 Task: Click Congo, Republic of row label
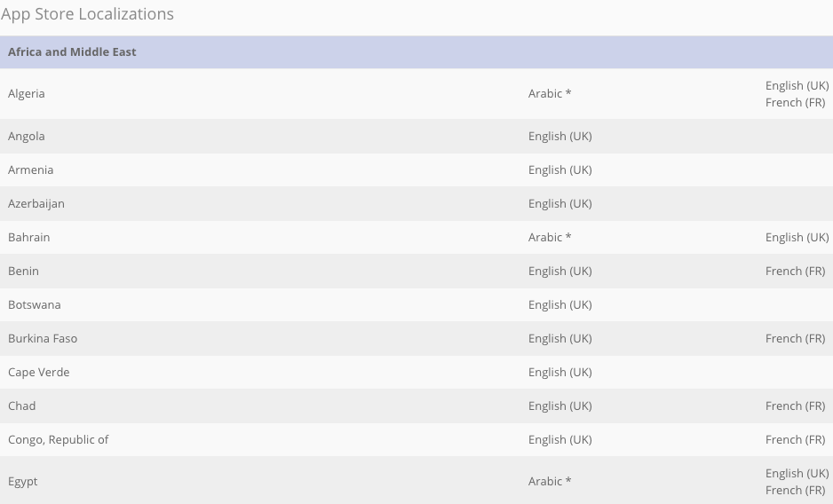tap(59, 440)
